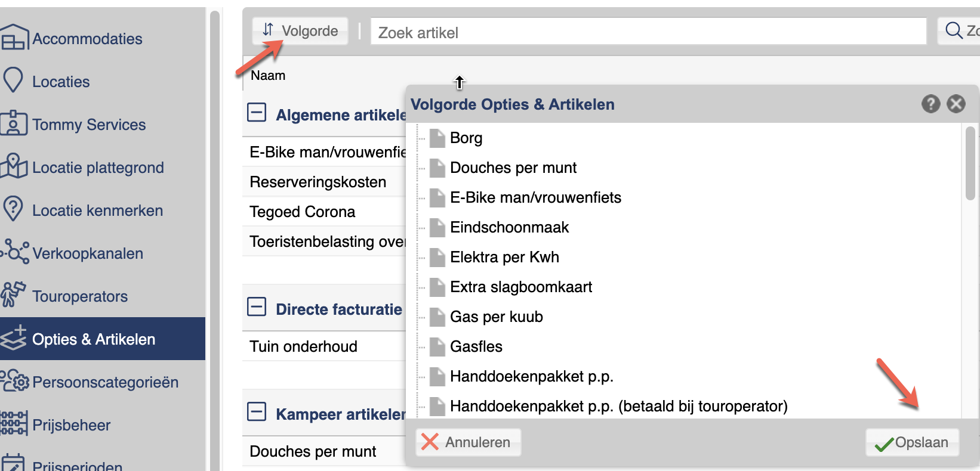Screen dimensions: 980x471
Task: Click the Prijsbeheer abacus icon
Action: [x=14, y=423]
